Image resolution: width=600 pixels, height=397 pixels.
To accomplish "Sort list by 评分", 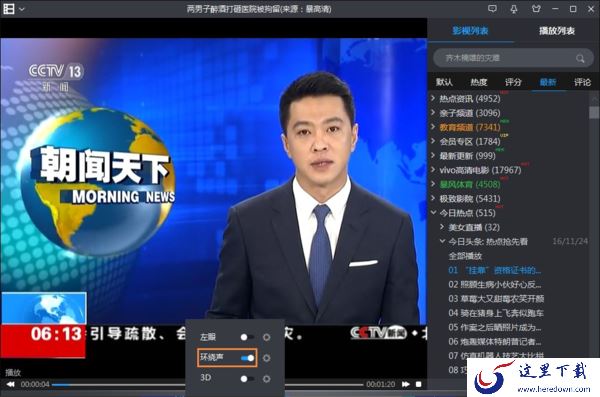I will point(513,82).
